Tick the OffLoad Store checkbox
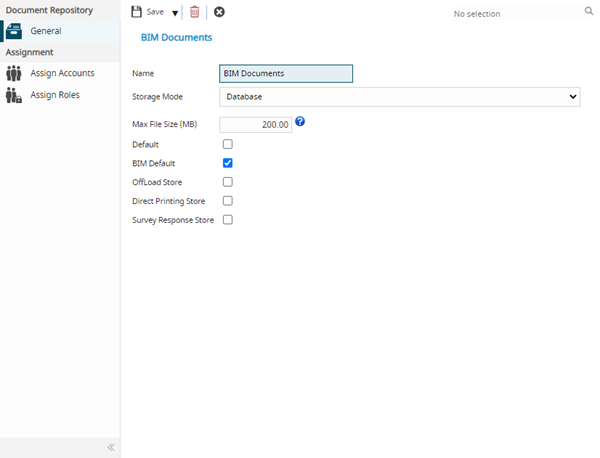Viewport: 600px width, 458px height. (228, 182)
